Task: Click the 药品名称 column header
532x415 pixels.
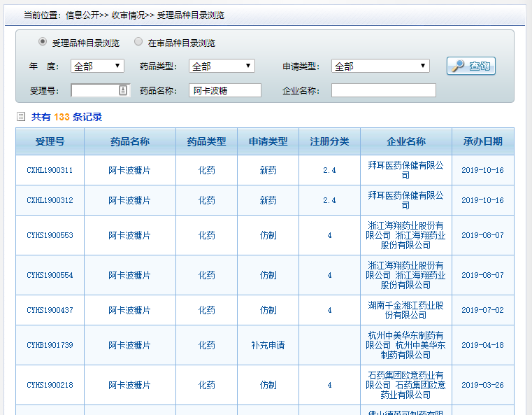Action: [130, 141]
